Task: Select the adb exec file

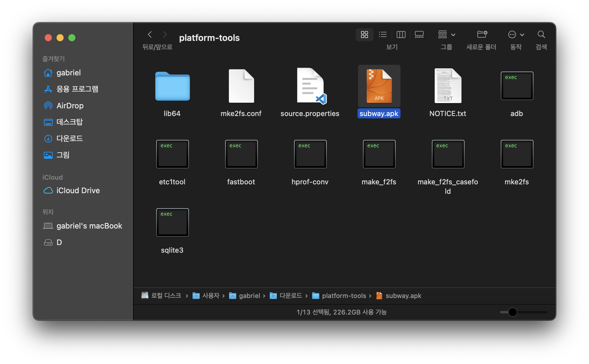Action: click(x=517, y=86)
